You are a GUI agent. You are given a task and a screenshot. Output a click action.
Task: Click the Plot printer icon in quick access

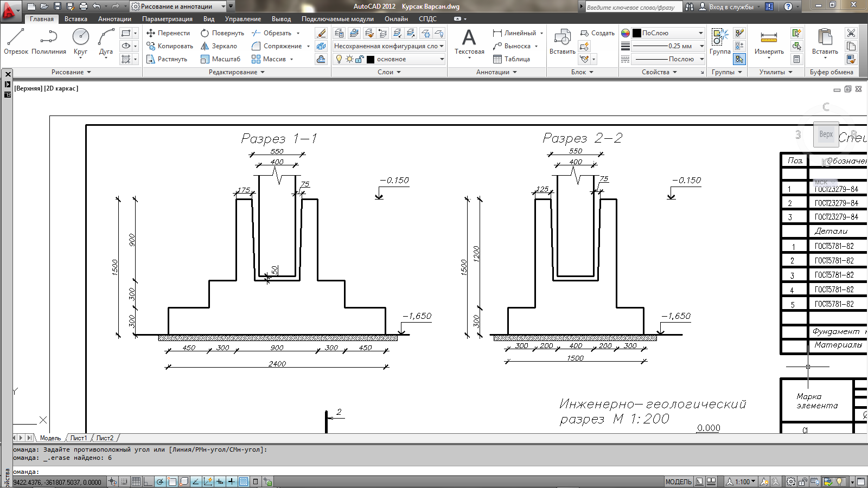coord(83,7)
